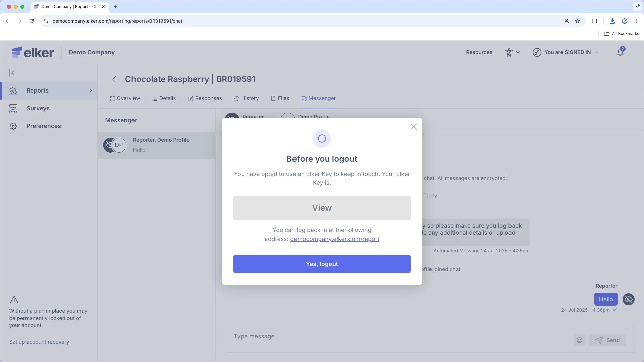Switch to the History tab
644x362 pixels.
click(246, 98)
